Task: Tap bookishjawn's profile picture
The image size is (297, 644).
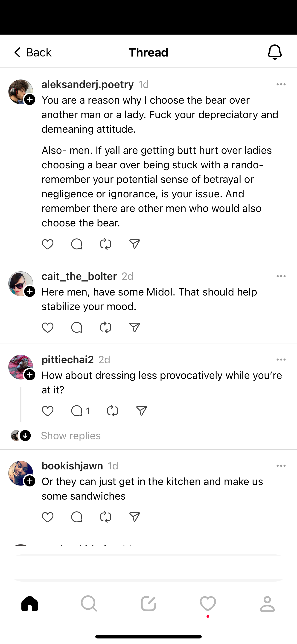Action: [x=20, y=472]
